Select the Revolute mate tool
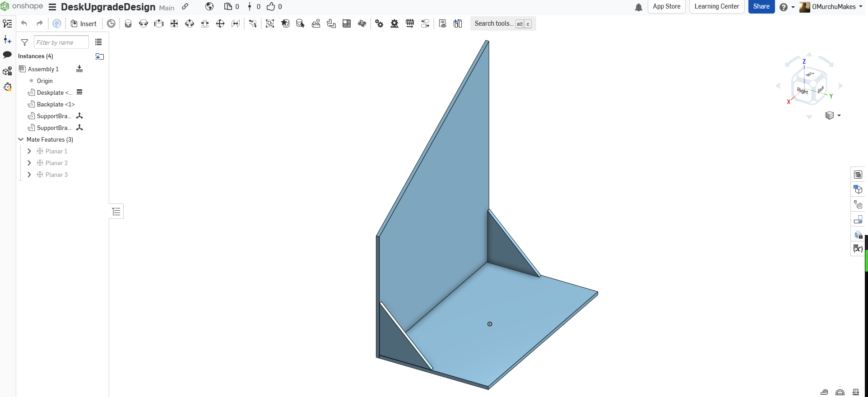The width and height of the screenshot is (868, 397). [144, 23]
